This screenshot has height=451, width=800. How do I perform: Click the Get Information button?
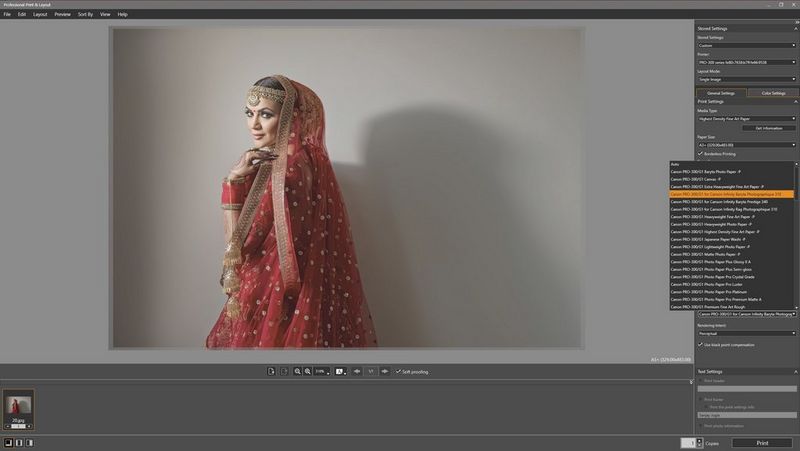[x=769, y=128]
